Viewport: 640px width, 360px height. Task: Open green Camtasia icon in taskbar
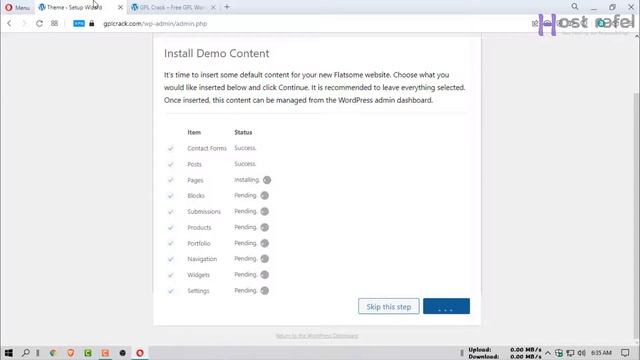88,353
